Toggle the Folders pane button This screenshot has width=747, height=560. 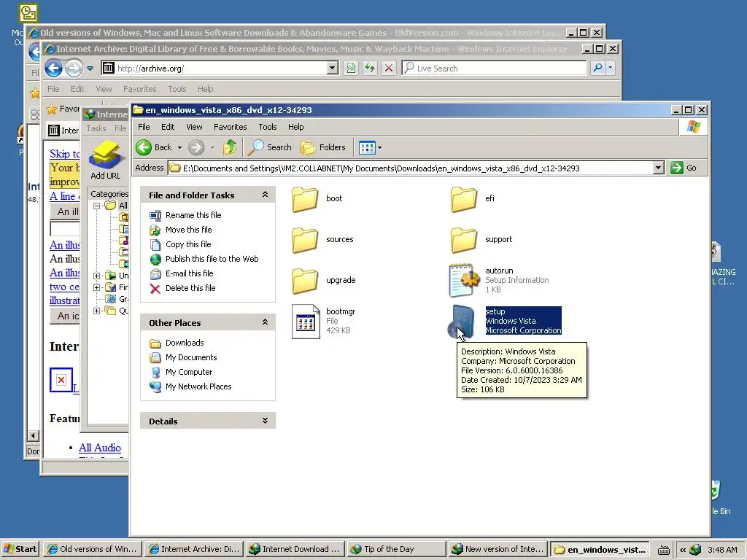[323, 147]
